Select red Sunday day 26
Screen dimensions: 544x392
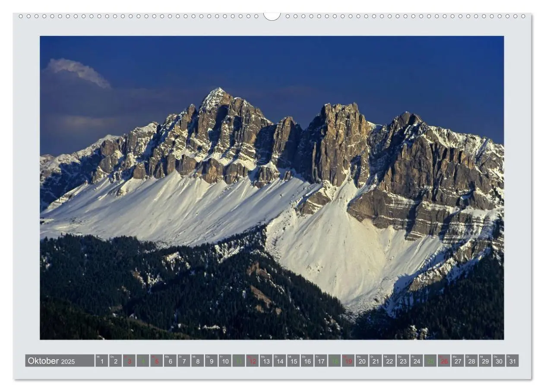click(x=444, y=360)
